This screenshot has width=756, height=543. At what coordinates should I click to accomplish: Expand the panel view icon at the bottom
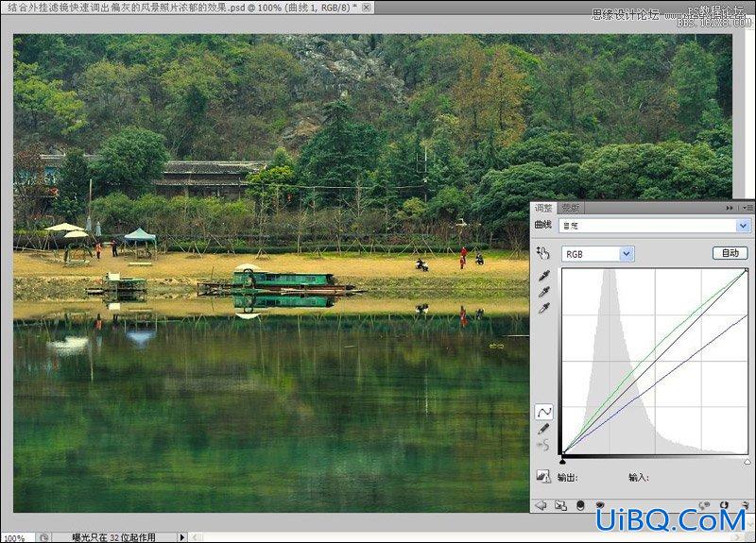[x=560, y=505]
